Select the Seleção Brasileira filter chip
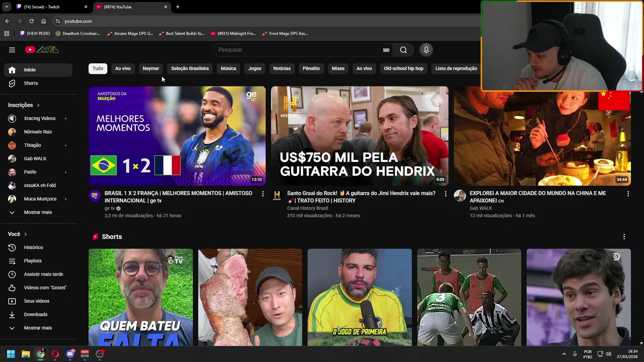Screen dimensions: 644x362 coord(190,68)
